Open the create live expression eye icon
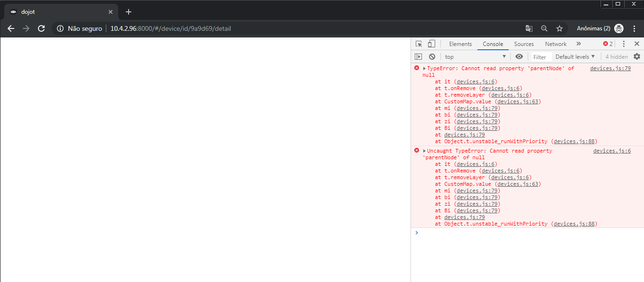The image size is (644, 282). (519, 56)
